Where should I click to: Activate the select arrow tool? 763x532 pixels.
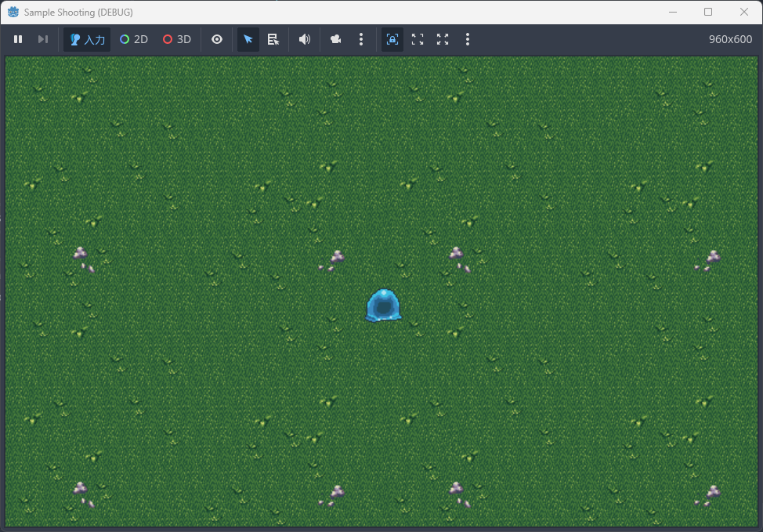248,39
